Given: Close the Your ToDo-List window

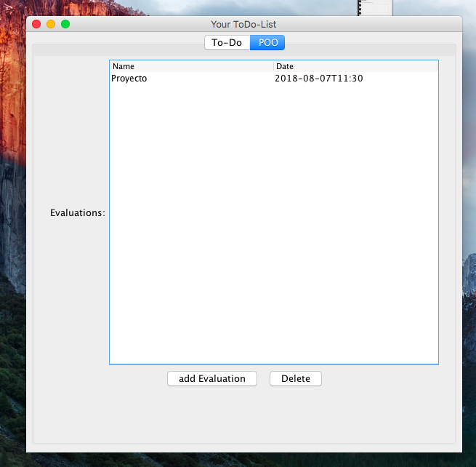Looking at the screenshot, I should click(36, 24).
